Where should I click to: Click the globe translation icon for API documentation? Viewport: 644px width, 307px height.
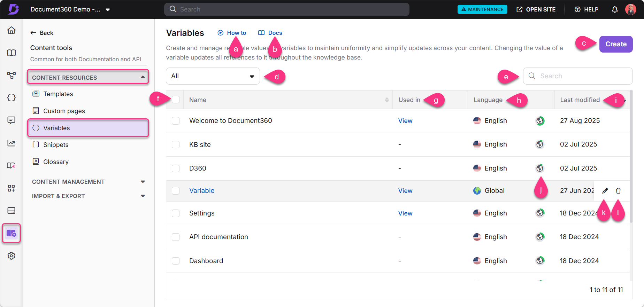(x=540, y=237)
